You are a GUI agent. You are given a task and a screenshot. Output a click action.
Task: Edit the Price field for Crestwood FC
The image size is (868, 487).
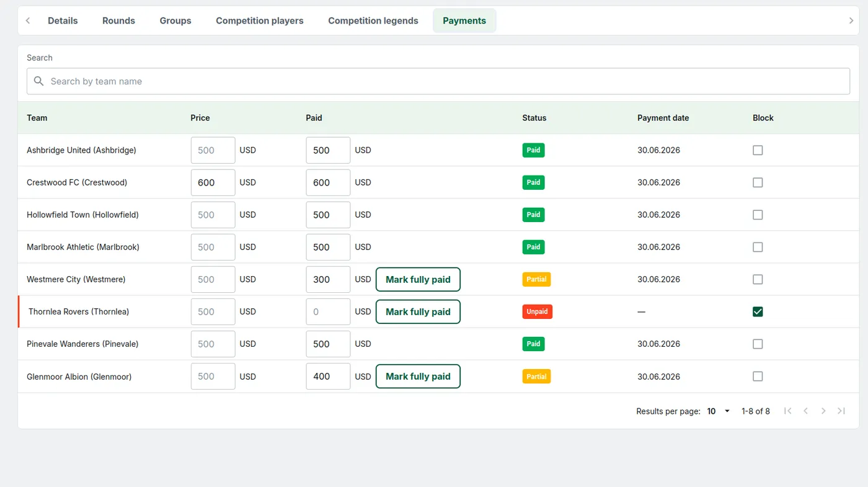point(213,182)
